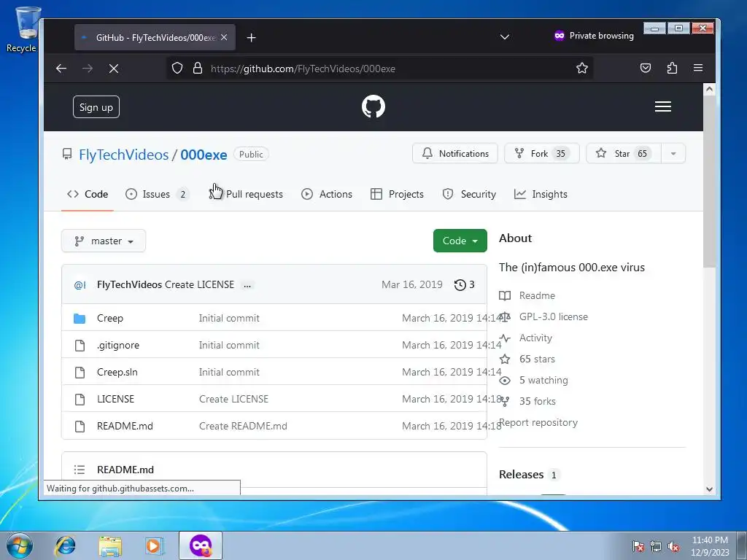747x560 pixels.
Task: Click the muted volume tray icon
Action: [673, 546]
